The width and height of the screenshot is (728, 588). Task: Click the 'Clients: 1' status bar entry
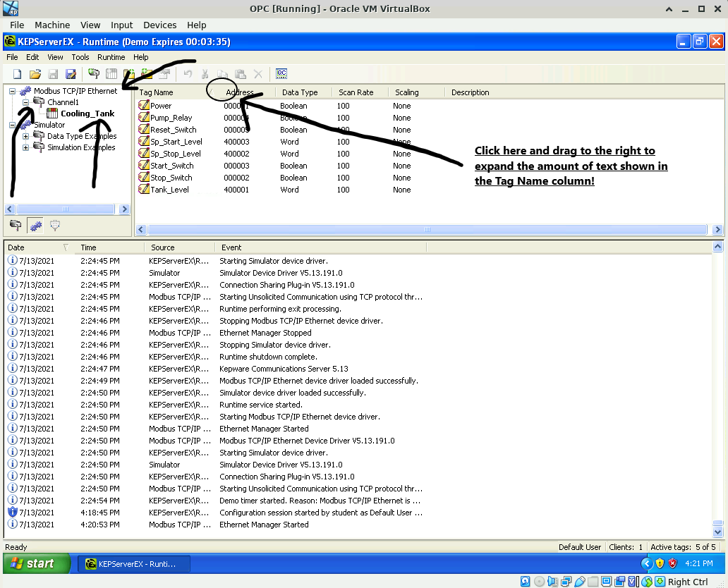tap(626, 547)
